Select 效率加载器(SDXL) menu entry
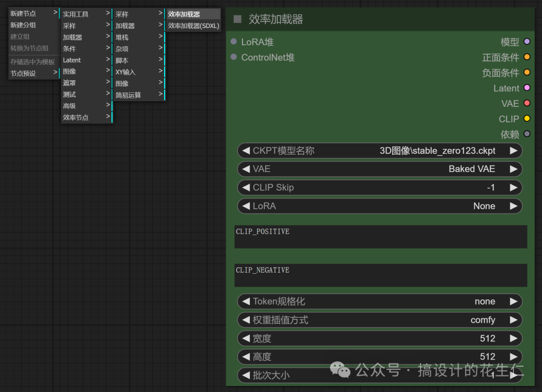The height and width of the screenshot is (392, 542). click(194, 26)
